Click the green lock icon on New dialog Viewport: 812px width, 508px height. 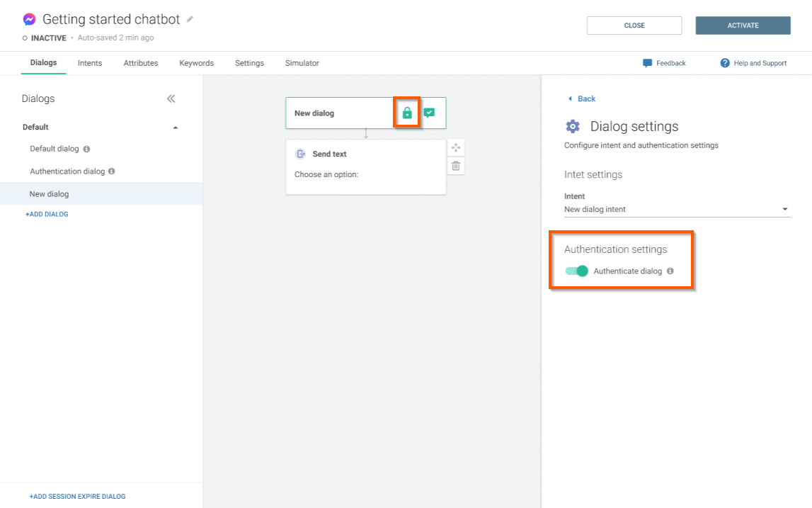click(x=407, y=113)
